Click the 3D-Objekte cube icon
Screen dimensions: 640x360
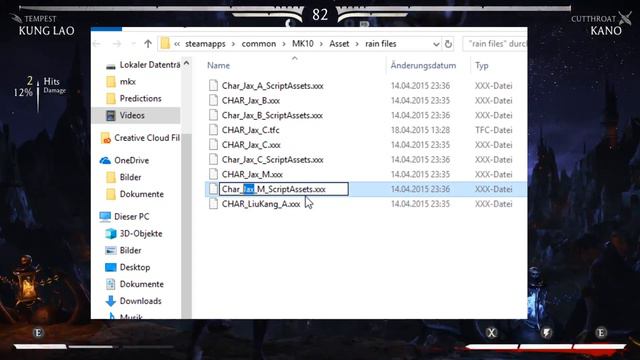tap(111, 233)
